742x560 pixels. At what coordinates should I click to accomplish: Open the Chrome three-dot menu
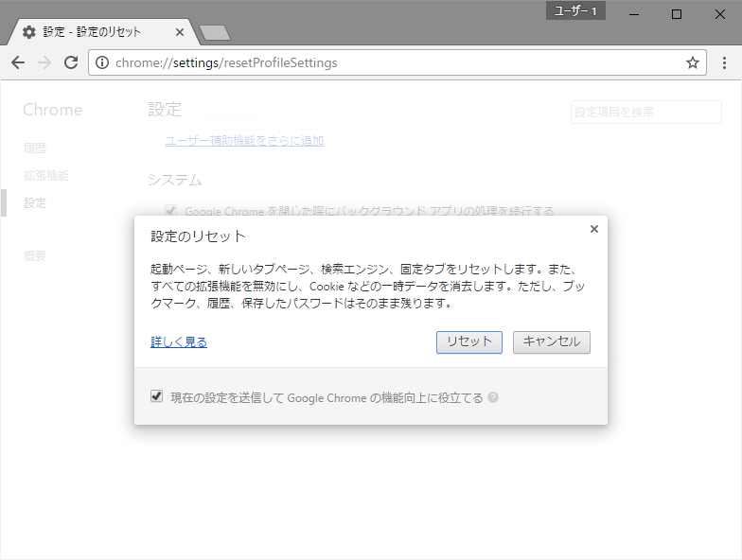(725, 62)
